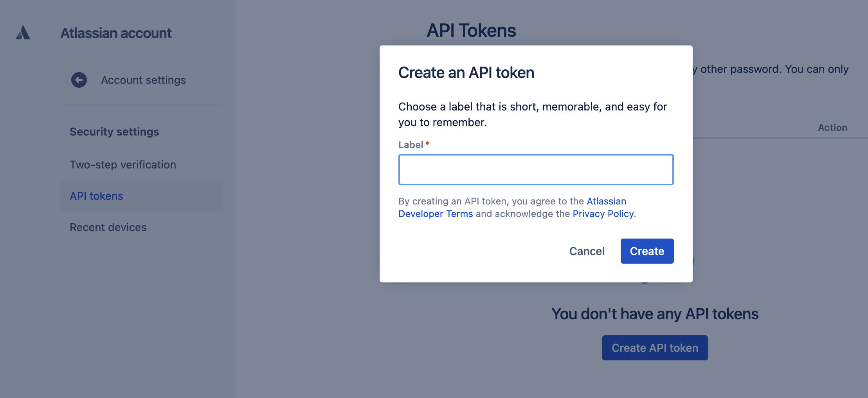Click the 'You don't have any API tokens' message

(x=655, y=314)
